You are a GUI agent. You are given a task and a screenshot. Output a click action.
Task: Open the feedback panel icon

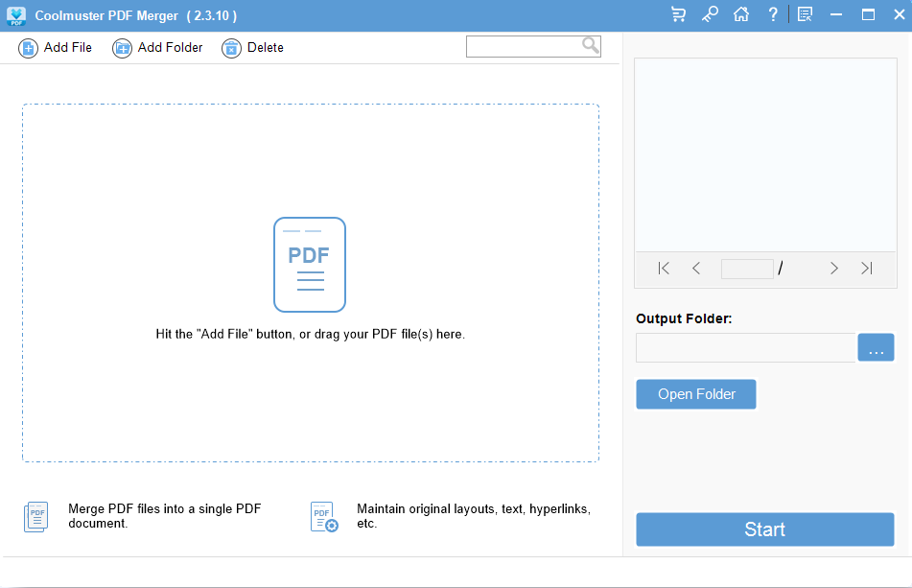coord(804,14)
